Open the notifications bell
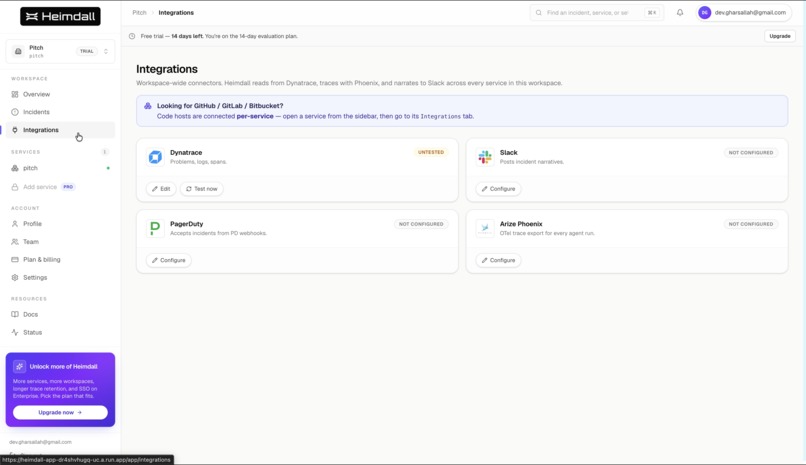 [x=680, y=12]
